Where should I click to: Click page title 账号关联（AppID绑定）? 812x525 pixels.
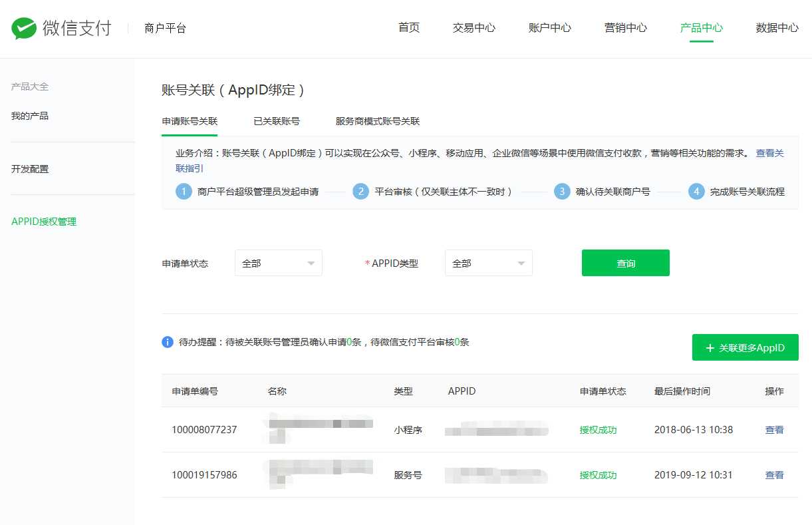[237, 90]
